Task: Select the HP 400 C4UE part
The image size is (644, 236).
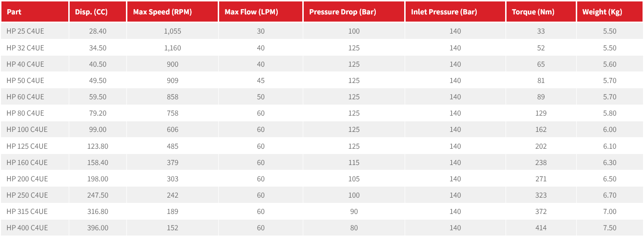Action: (x=27, y=228)
